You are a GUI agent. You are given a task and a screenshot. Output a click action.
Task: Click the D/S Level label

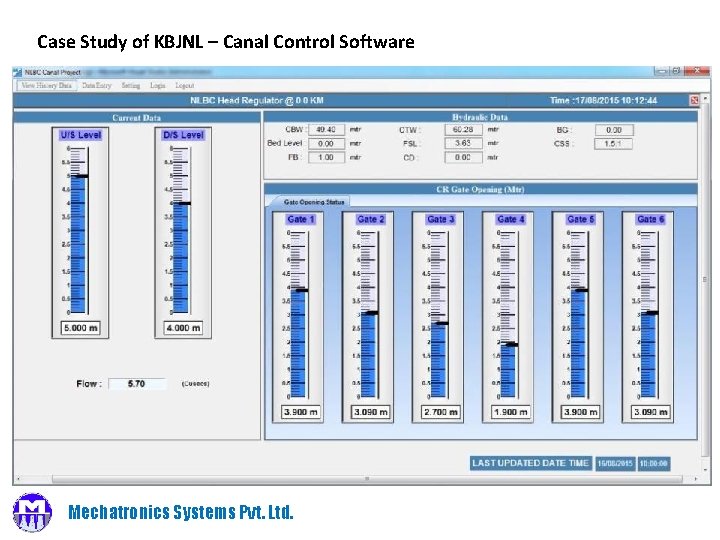click(183, 135)
